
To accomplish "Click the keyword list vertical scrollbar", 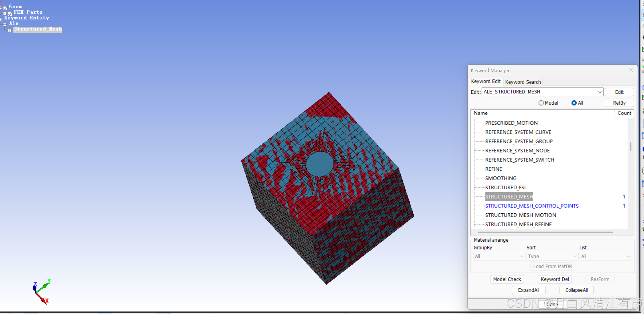I will [x=631, y=147].
